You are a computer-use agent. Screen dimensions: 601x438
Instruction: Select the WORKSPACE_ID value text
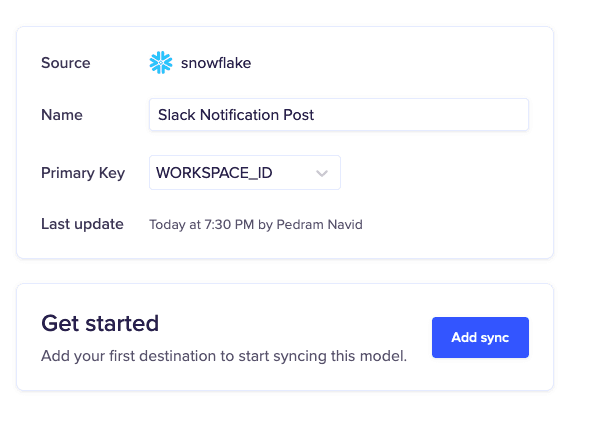point(214,173)
